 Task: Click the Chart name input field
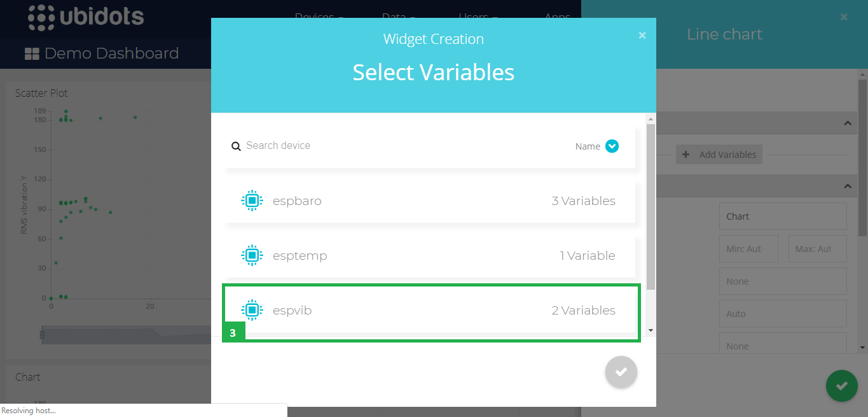click(x=783, y=216)
